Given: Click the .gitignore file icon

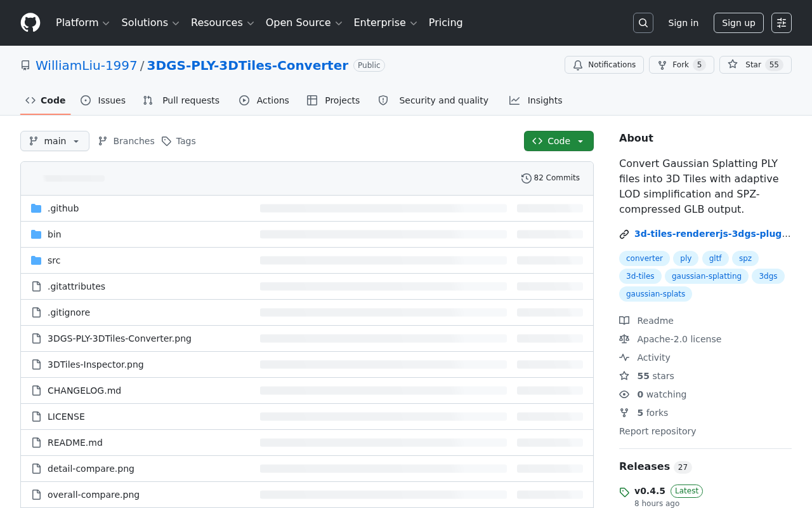Looking at the screenshot, I should click(x=36, y=312).
